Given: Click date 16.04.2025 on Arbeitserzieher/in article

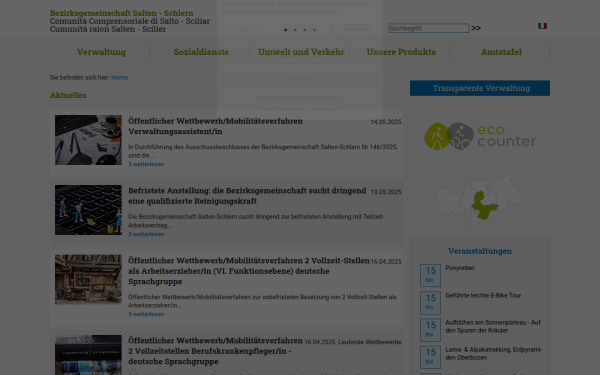Looking at the screenshot, I should (386, 262).
